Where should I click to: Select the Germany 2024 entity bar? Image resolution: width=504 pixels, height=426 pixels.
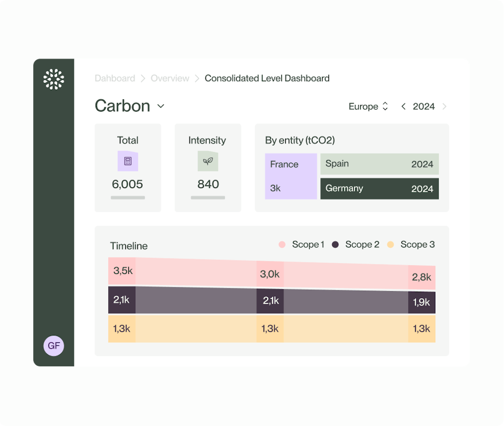pos(379,189)
